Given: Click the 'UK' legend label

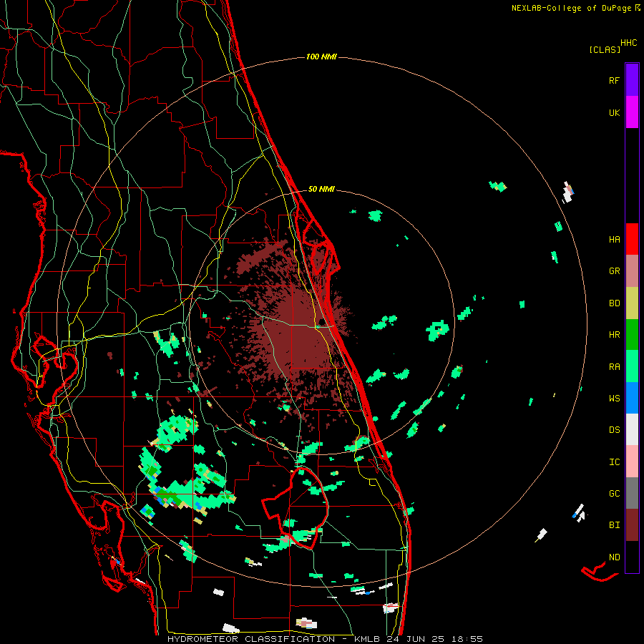Looking at the screenshot, I should 614,113.
